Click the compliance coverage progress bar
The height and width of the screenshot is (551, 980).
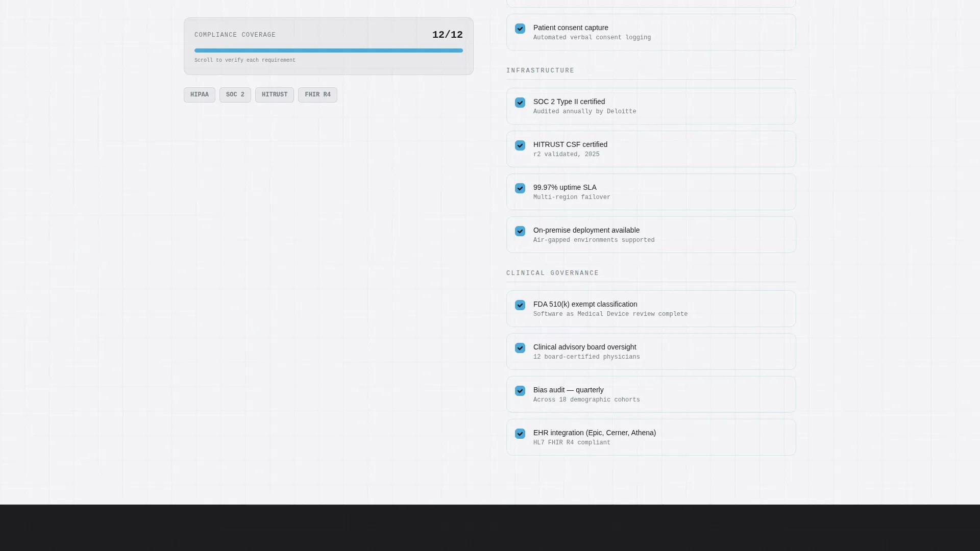click(329, 51)
